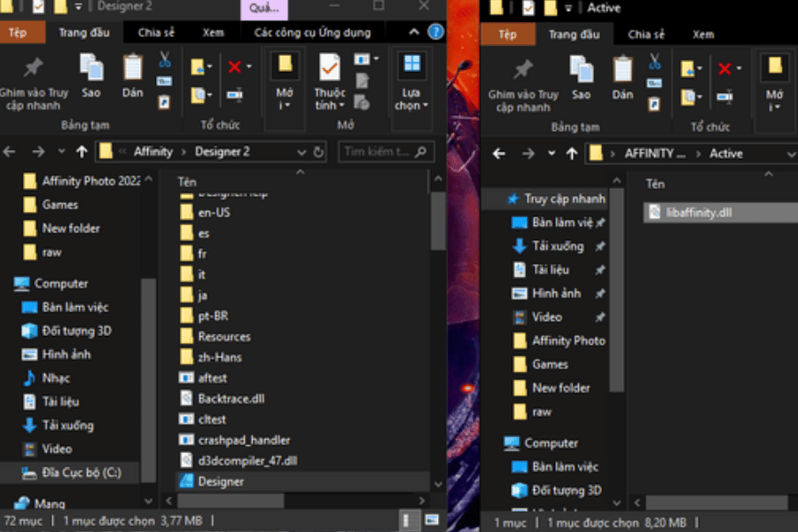Screen dimensions: 798x532
Task: Collapse the ribbon in Designer 2 window
Action: tap(413, 33)
